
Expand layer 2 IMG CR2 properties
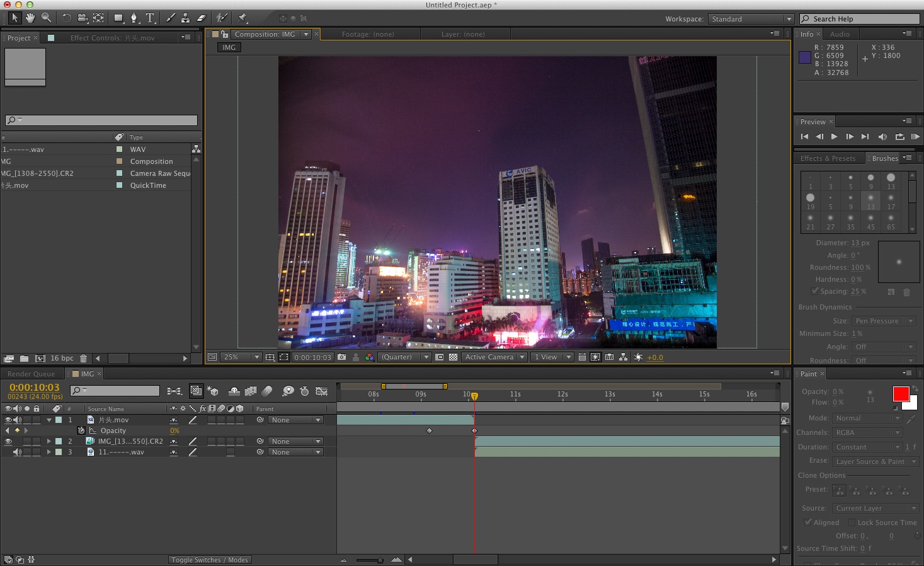[48, 441]
